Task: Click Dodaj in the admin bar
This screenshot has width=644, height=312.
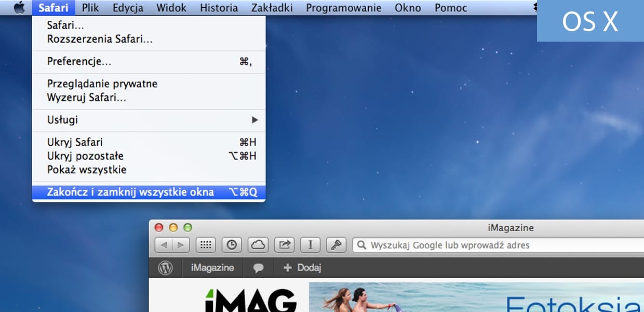Action: [x=302, y=268]
